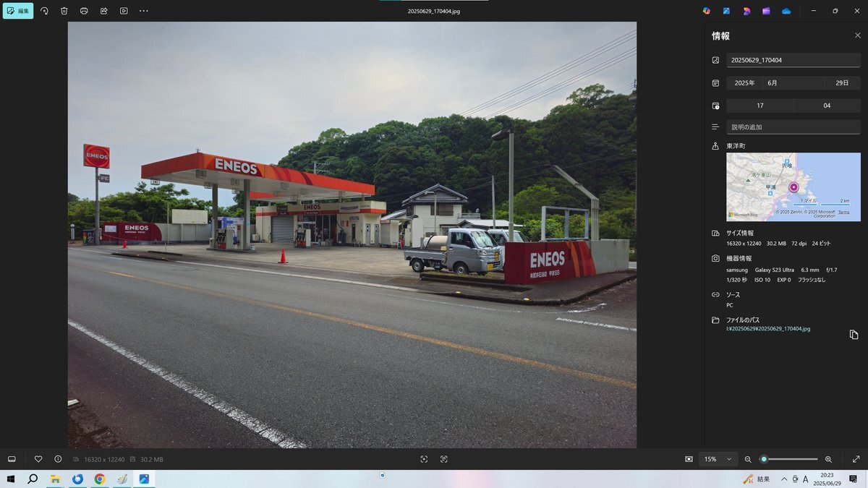Zoom out using the minus magnifier icon

[x=748, y=459]
